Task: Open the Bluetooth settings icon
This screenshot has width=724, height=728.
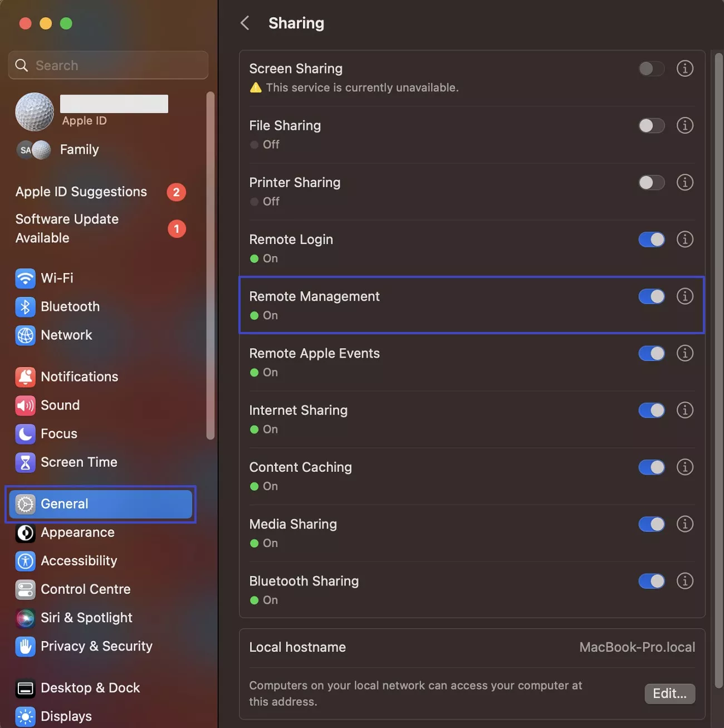Action: tap(25, 306)
